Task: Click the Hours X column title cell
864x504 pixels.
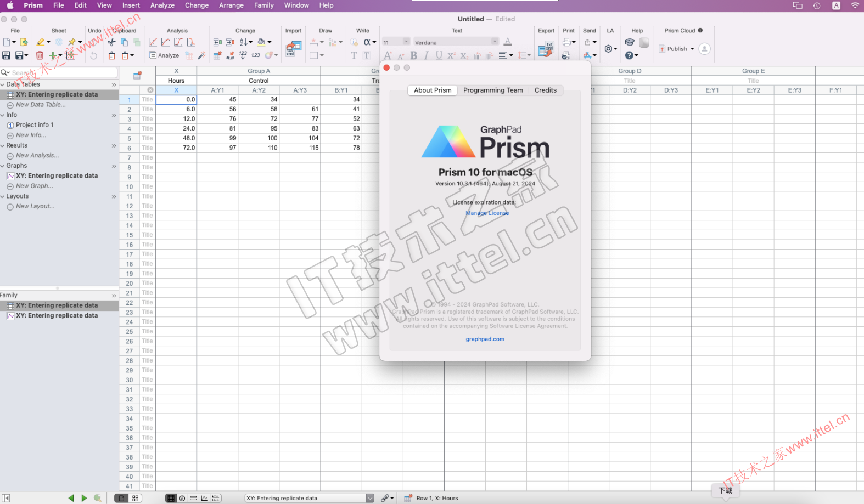Action: click(176, 81)
